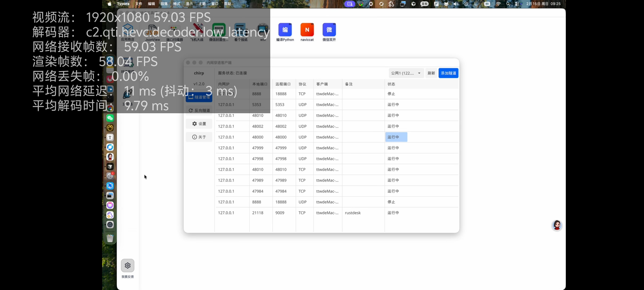The width and height of the screenshot is (644, 290).
Task: Click the gear icon above 我要反馈
Action: click(x=127, y=265)
